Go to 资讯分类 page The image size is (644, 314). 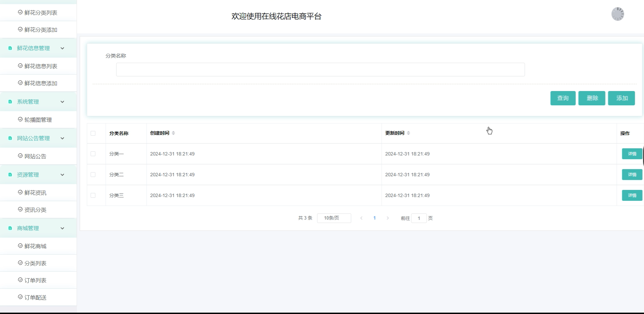click(38, 210)
